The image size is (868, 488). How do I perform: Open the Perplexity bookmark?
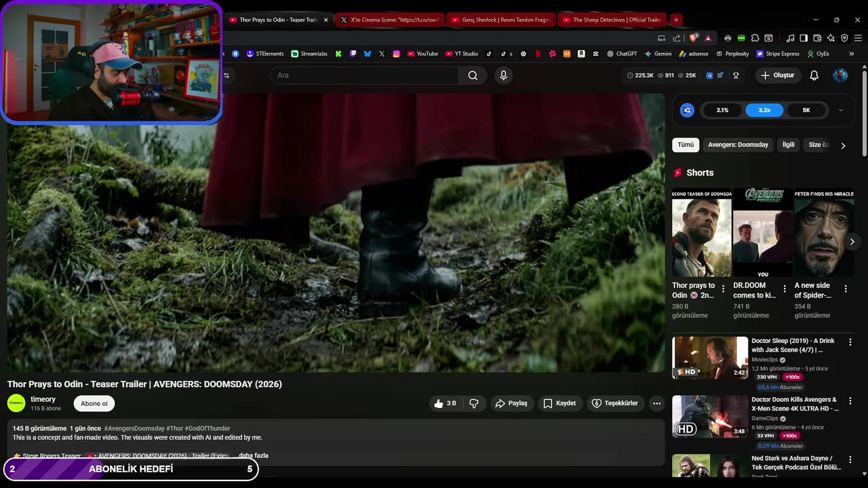coord(732,54)
